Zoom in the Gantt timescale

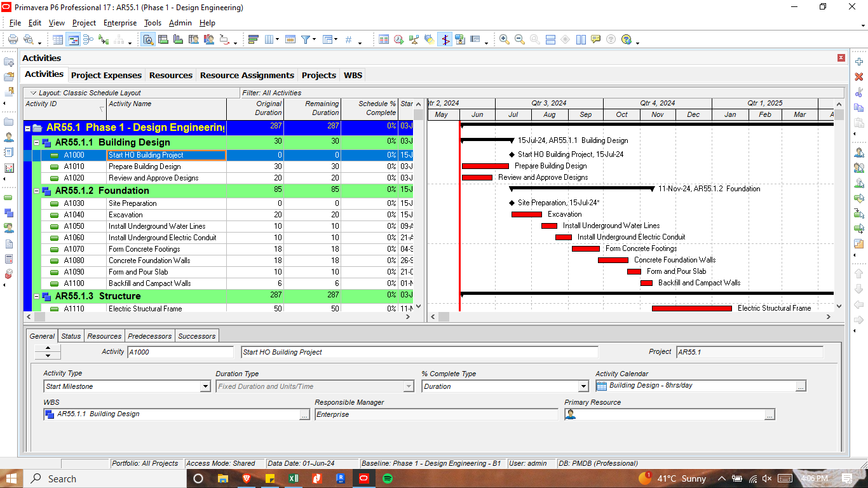click(505, 39)
